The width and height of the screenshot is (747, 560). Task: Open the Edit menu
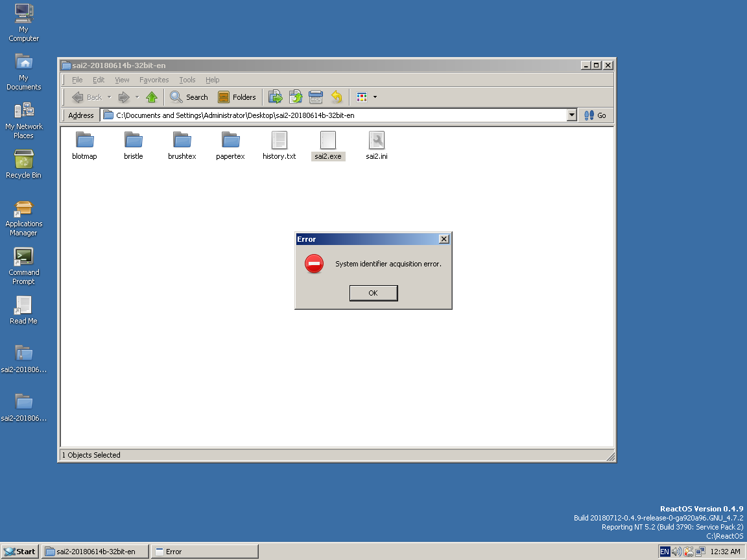click(99, 80)
